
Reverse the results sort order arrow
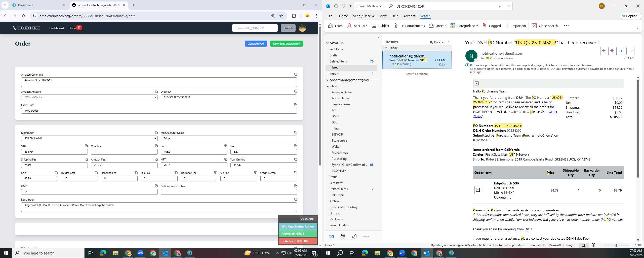coord(449,42)
